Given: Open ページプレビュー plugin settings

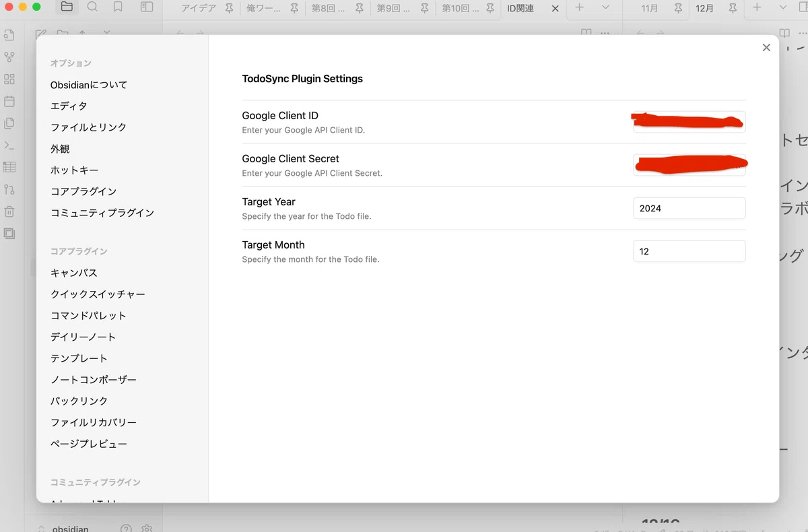Looking at the screenshot, I should (x=89, y=444).
